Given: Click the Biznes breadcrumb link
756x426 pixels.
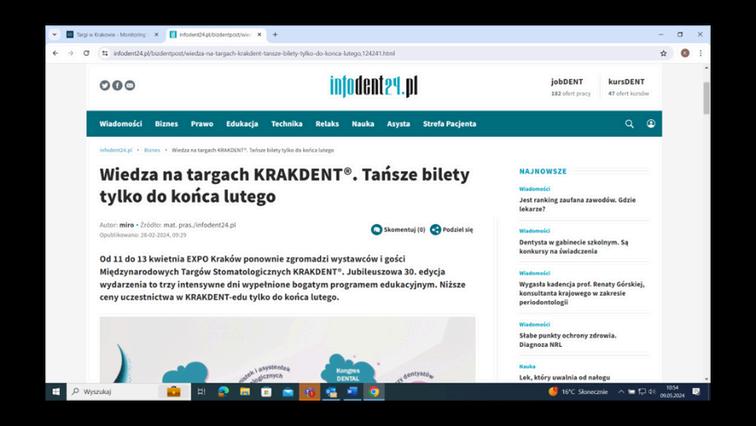Looking at the screenshot, I should coord(152,150).
